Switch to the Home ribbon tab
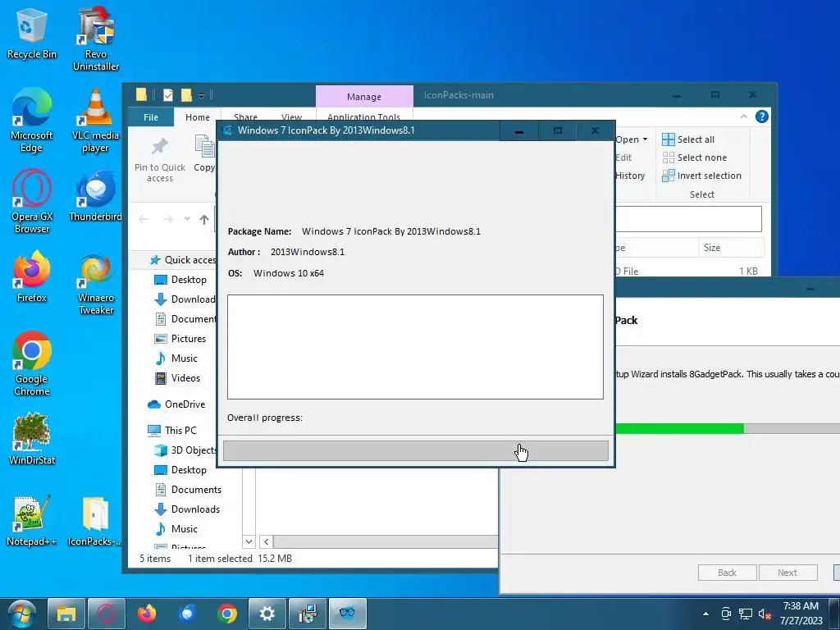The height and width of the screenshot is (630, 840). (x=198, y=117)
